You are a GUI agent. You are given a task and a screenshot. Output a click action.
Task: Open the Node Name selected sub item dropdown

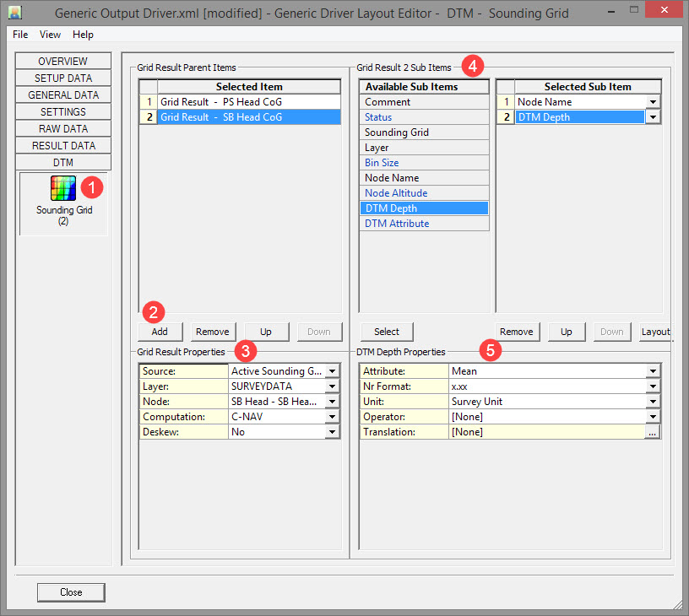[x=653, y=102]
